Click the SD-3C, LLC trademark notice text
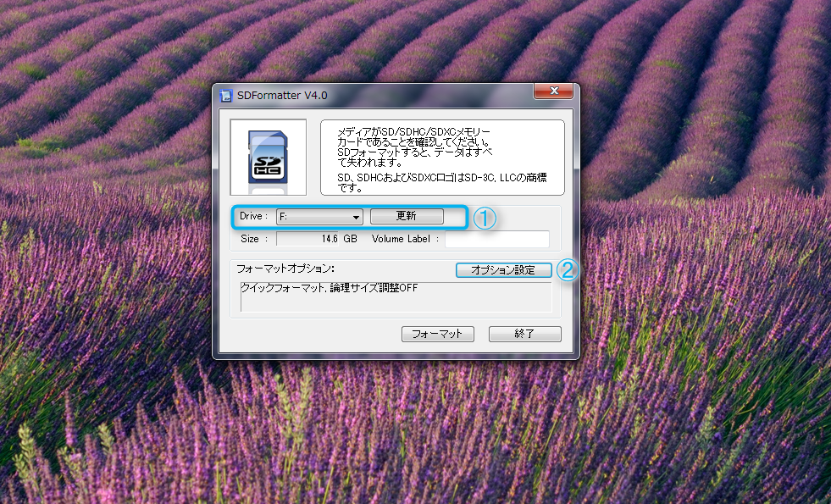Image resolution: width=831 pixels, height=504 pixels. pyautogui.click(x=441, y=182)
